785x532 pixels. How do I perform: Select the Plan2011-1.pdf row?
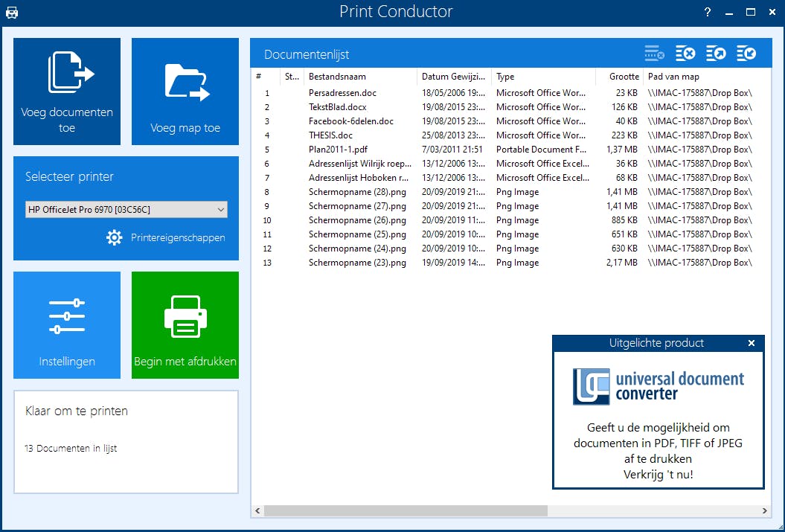click(x=510, y=149)
